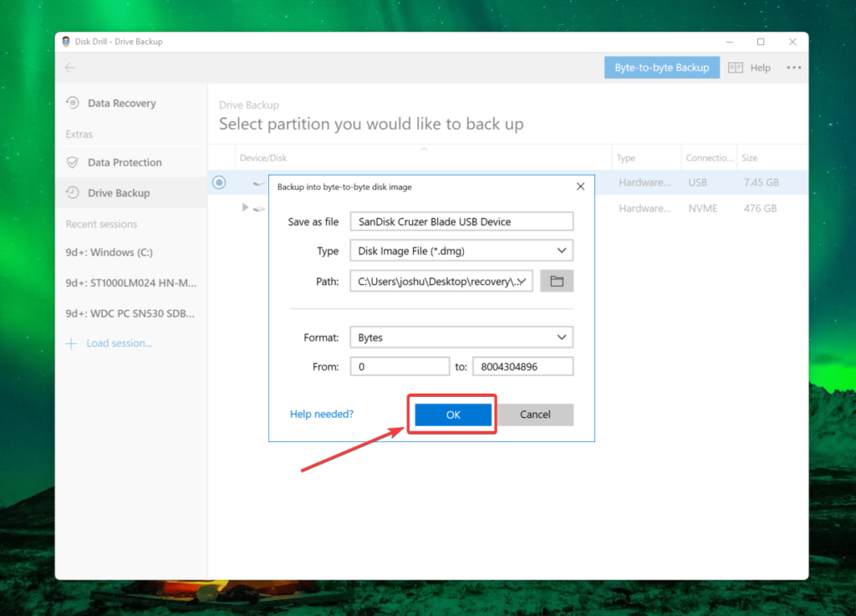Click the Byte-to-byte Backup button
This screenshot has width=856, height=616.
661,68
